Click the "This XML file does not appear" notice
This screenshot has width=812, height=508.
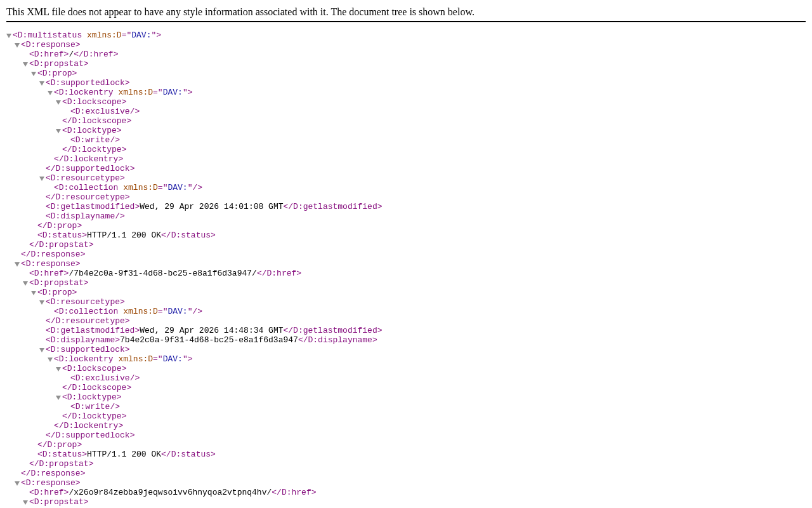click(x=240, y=11)
